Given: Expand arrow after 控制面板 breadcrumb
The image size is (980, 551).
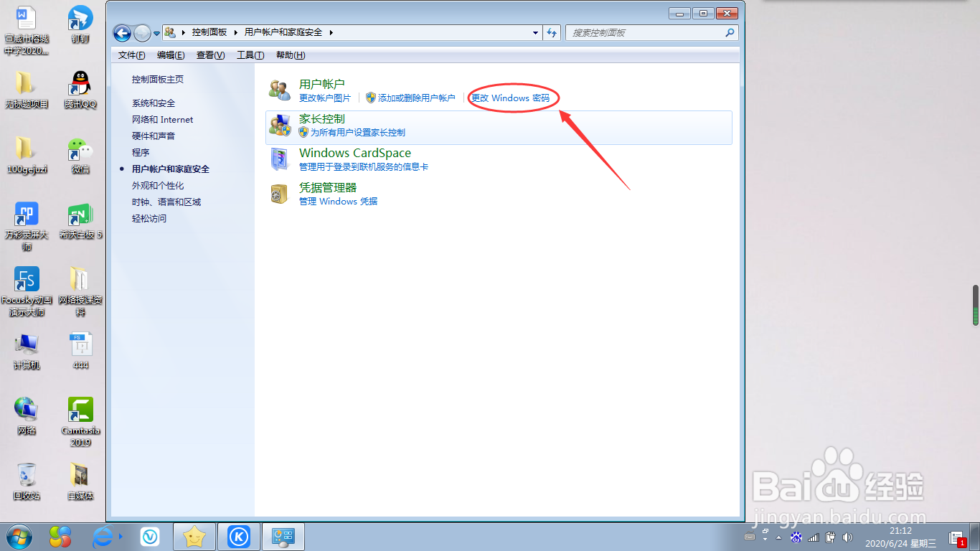Looking at the screenshot, I should (235, 33).
